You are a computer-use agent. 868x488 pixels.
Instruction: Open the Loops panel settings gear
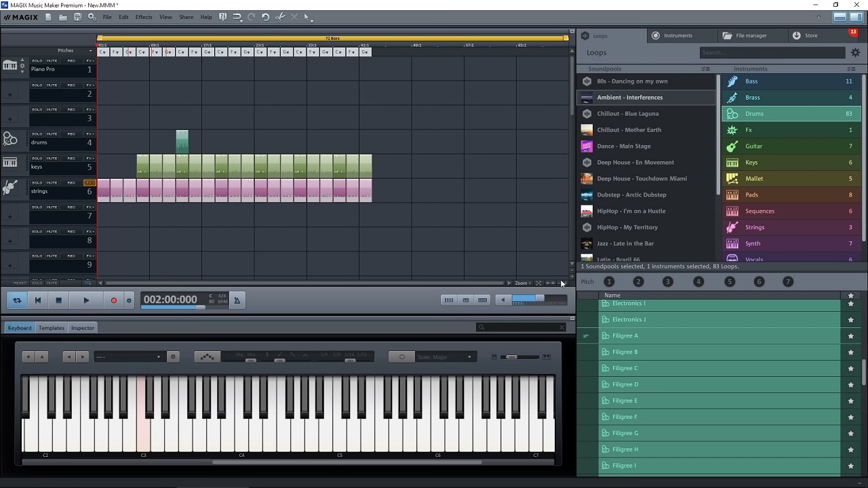click(855, 52)
